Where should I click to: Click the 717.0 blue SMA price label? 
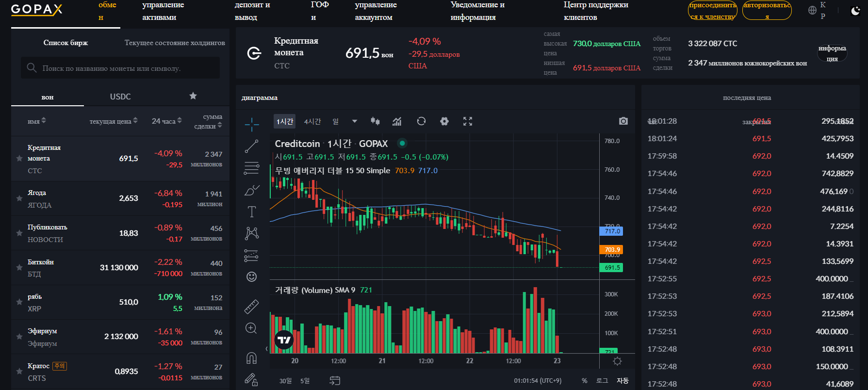coord(611,231)
